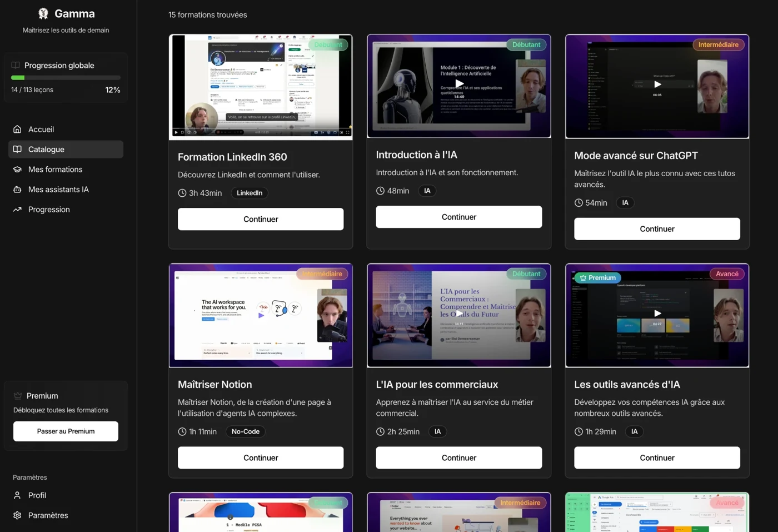Click the Catalogue book icon
The image size is (778, 532).
[17, 149]
